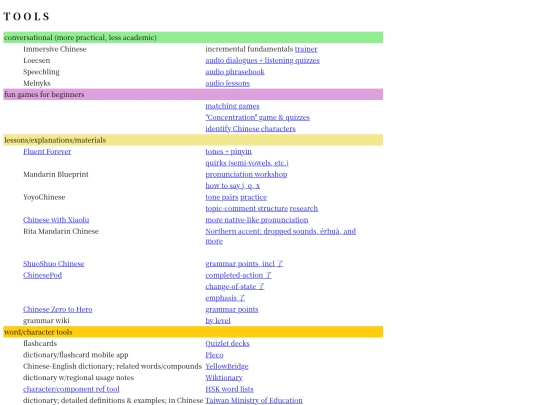The height and width of the screenshot is (405, 540).
Task: Click Chinese-English dictionary related words text
Action: (x=112, y=366)
